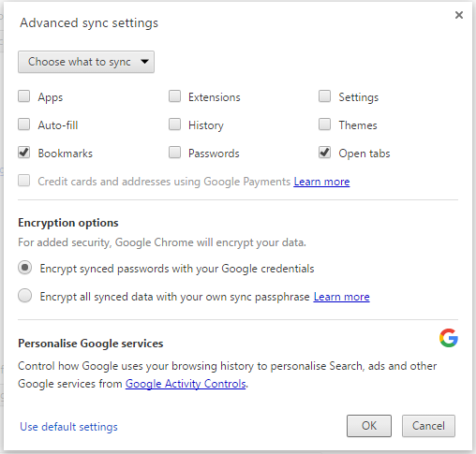Click the Cancel button
Screen dimensions: 476x454
click(x=428, y=426)
